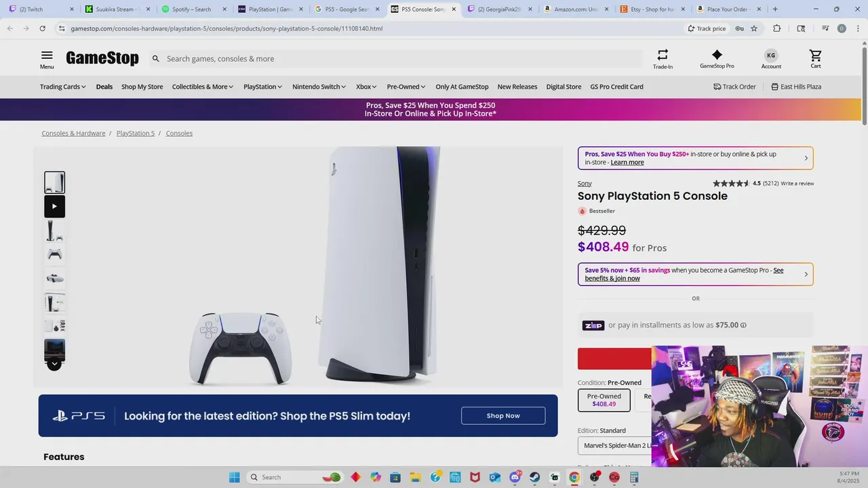The width and height of the screenshot is (868, 488).
Task: Open the Marvel's Spider-Man 2 edition dropdown
Action: tap(614, 445)
